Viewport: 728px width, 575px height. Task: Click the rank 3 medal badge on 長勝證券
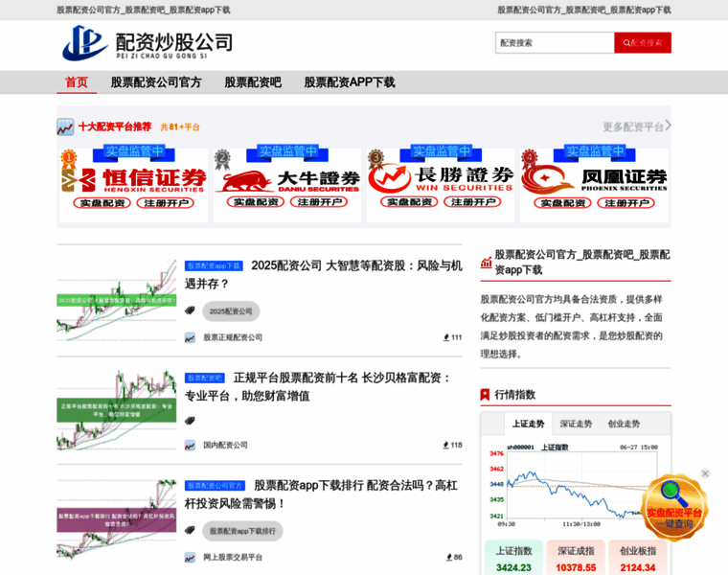click(x=375, y=158)
